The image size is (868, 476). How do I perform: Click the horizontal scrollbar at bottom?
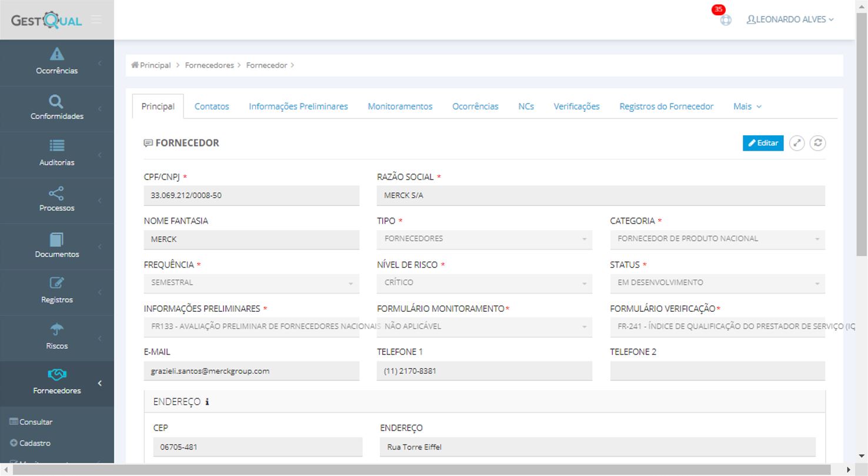(x=422, y=470)
